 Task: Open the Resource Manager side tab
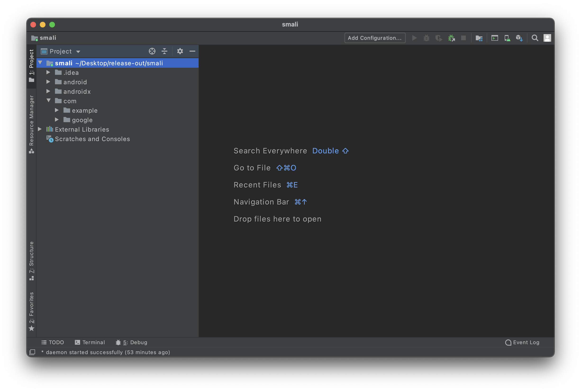32,124
